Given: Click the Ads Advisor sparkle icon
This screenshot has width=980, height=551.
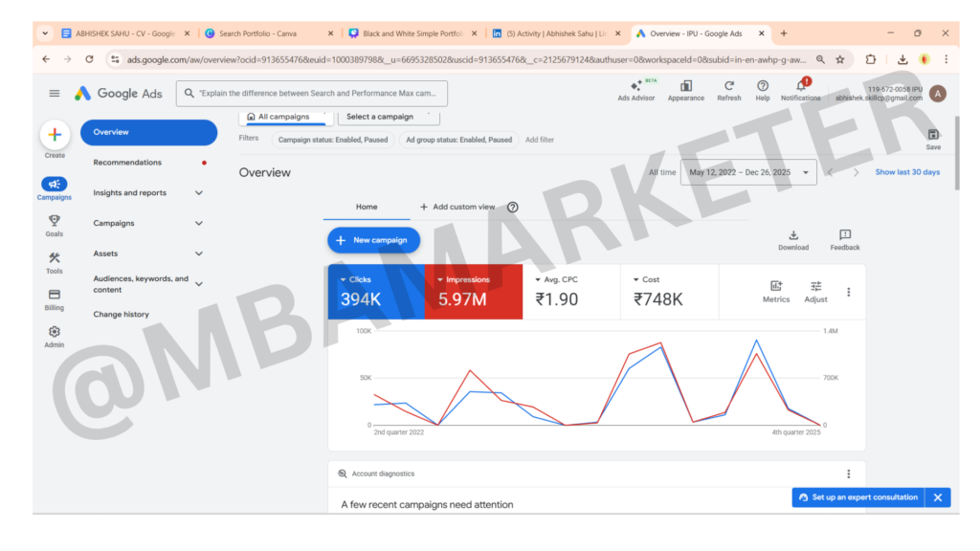Looking at the screenshot, I should click(636, 86).
